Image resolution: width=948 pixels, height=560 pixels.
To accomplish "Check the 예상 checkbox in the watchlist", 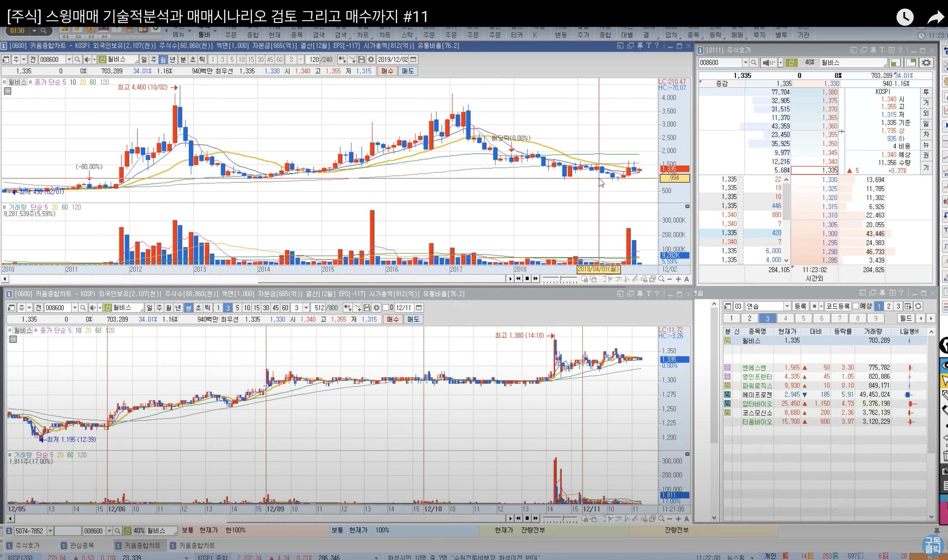I will point(856,306).
